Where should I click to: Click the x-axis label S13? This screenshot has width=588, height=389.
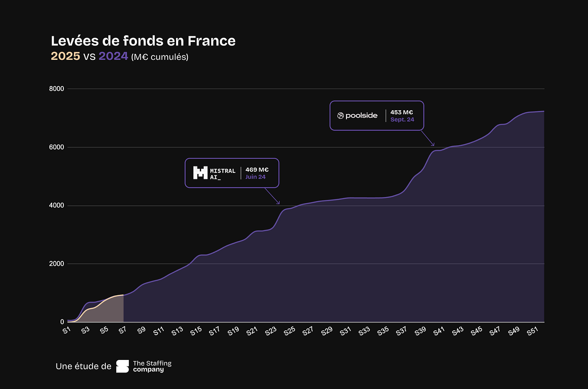point(177,331)
